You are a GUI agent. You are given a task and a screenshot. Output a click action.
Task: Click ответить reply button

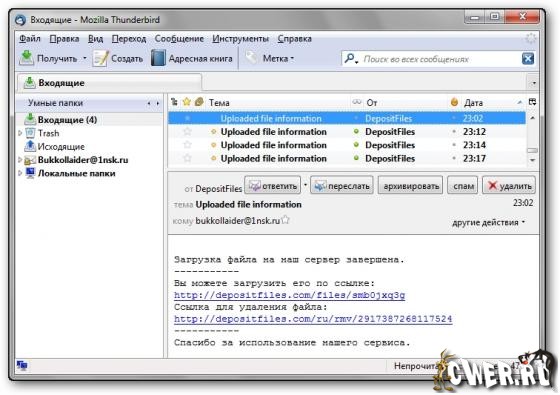point(273,185)
